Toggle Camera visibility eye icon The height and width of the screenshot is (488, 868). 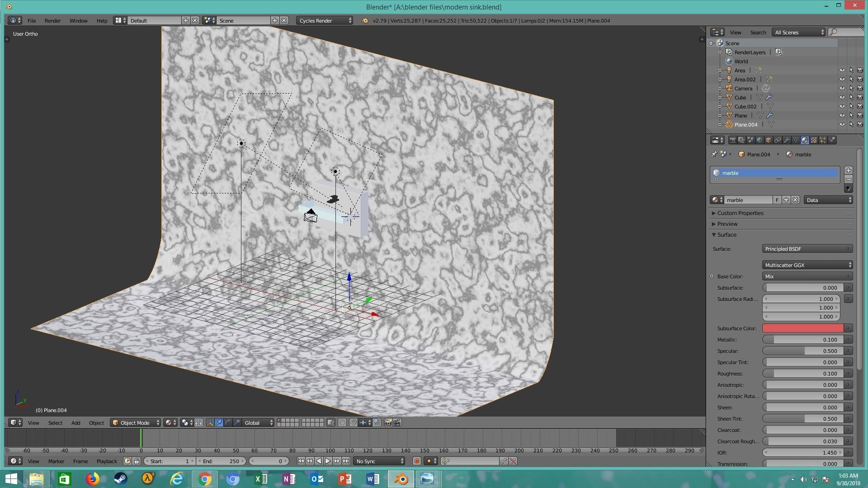pyautogui.click(x=842, y=89)
